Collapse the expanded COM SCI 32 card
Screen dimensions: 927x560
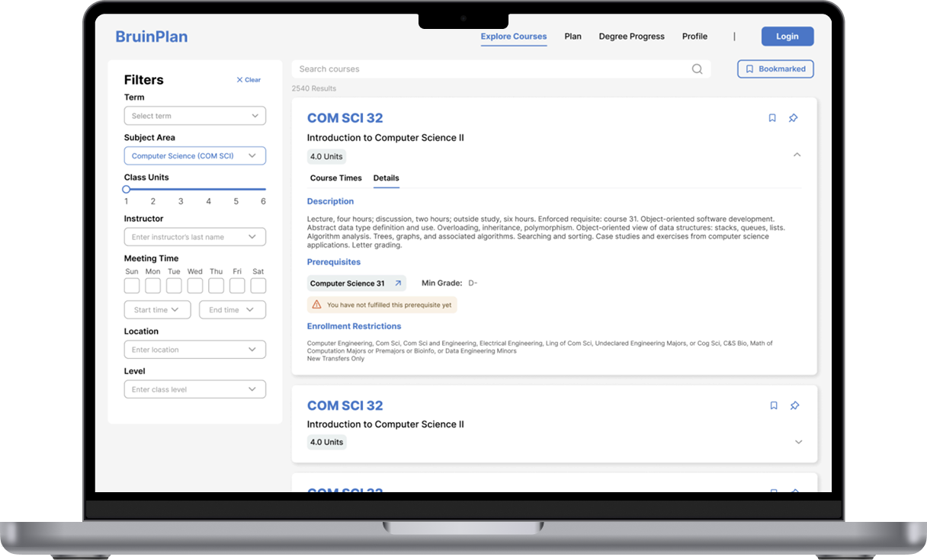tap(797, 155)
